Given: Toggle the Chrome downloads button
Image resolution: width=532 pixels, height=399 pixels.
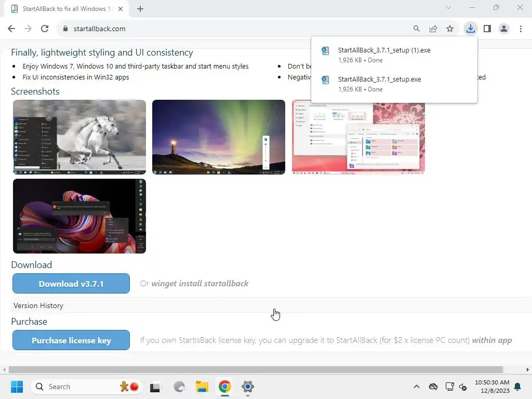Looking at the screenshot, I should [471, 29].
